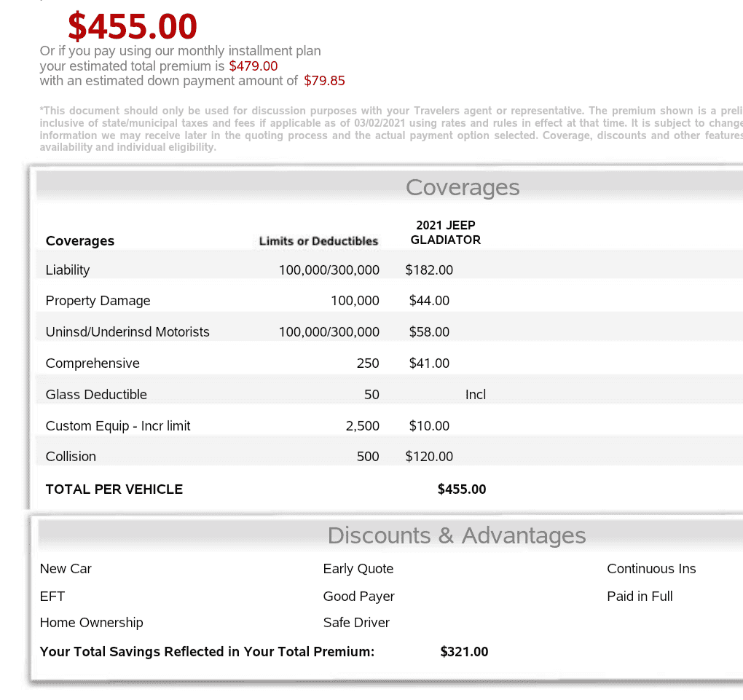This screenshot has width=743, height=700.
Task: Click the Property Damage premium $44.00
Action: pos(429,301)
